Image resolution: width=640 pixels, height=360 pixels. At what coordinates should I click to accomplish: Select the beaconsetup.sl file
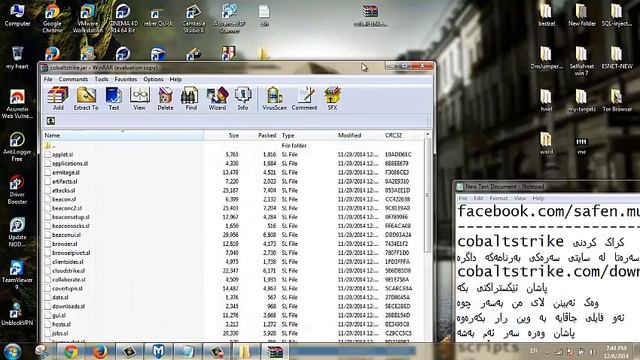[x=233, y=217]
